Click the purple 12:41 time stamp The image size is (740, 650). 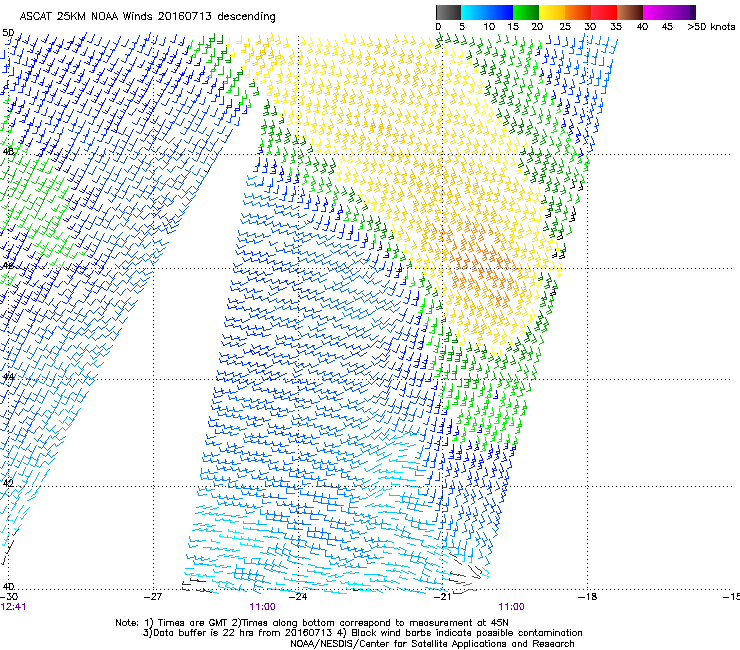point(13,607)
